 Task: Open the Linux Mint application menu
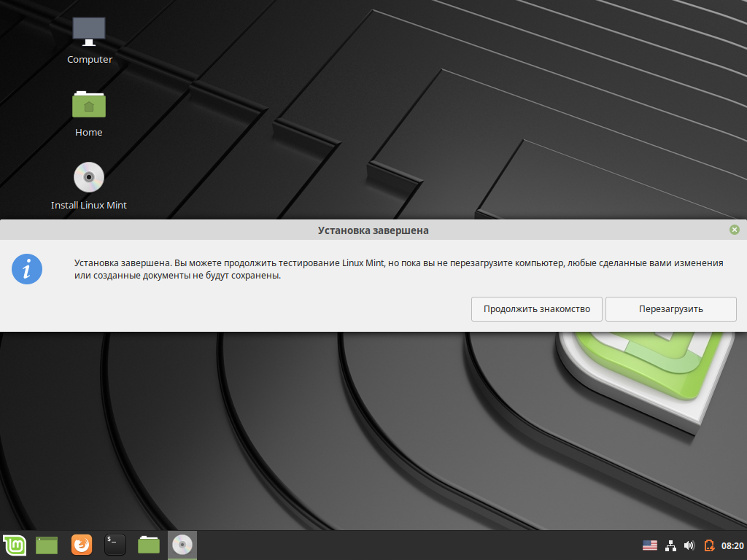click(15, 545)
